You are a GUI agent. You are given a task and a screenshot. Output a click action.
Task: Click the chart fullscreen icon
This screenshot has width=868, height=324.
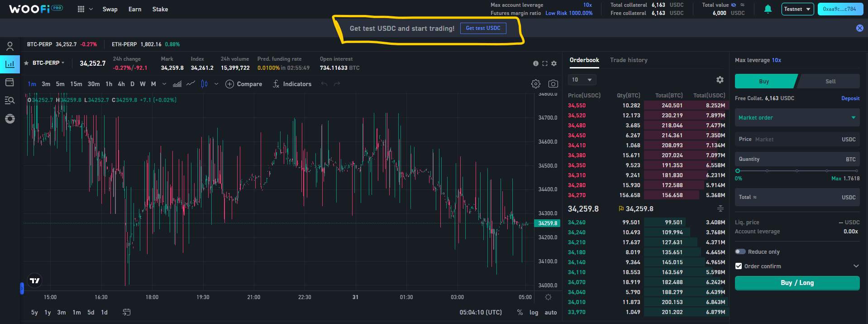[544, 63]
